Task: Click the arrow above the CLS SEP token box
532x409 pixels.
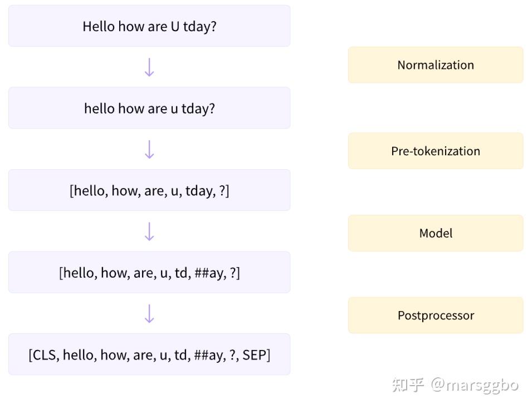Action: pos(149,313)
